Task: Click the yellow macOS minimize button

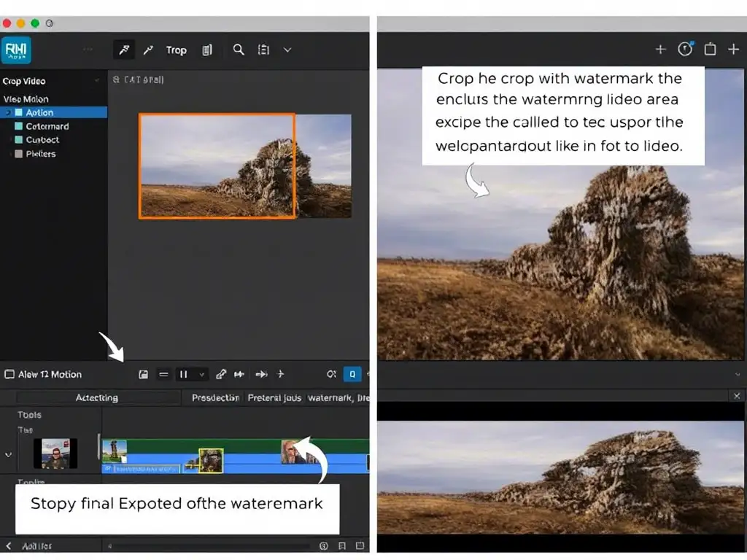Action: tap(21, 23)
